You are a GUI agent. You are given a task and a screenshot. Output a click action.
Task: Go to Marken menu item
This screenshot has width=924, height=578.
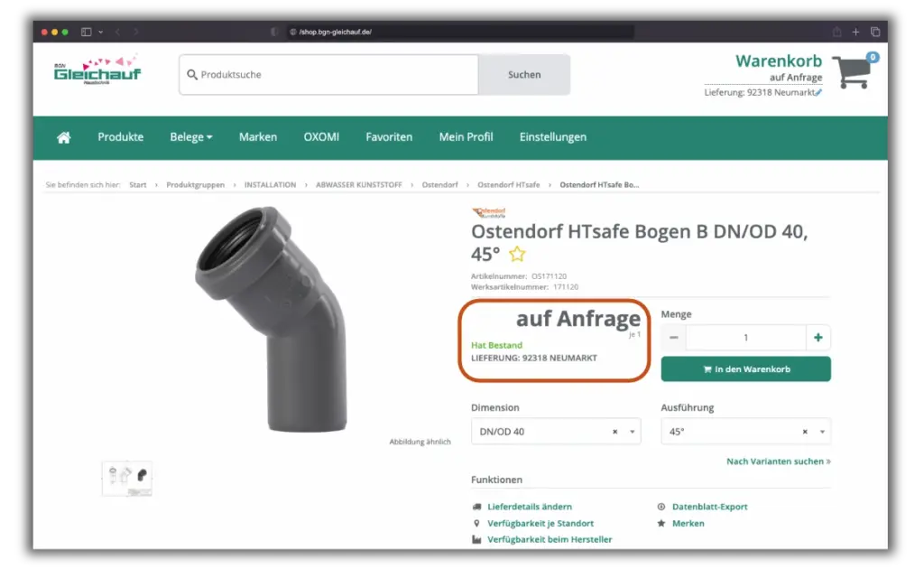pos(258,137)
